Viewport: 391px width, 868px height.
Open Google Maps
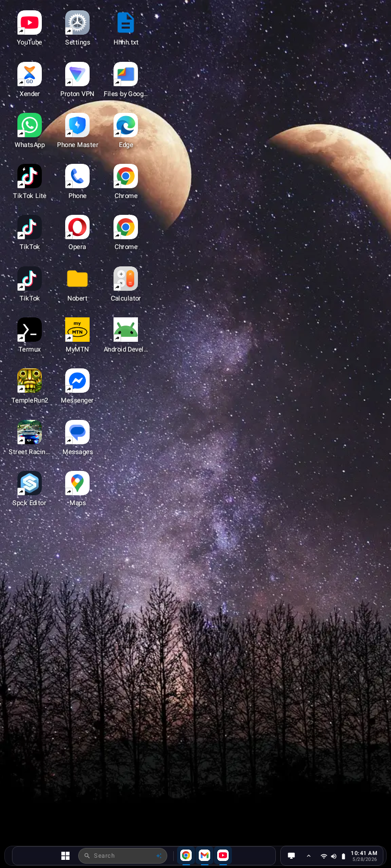point(77,483)
